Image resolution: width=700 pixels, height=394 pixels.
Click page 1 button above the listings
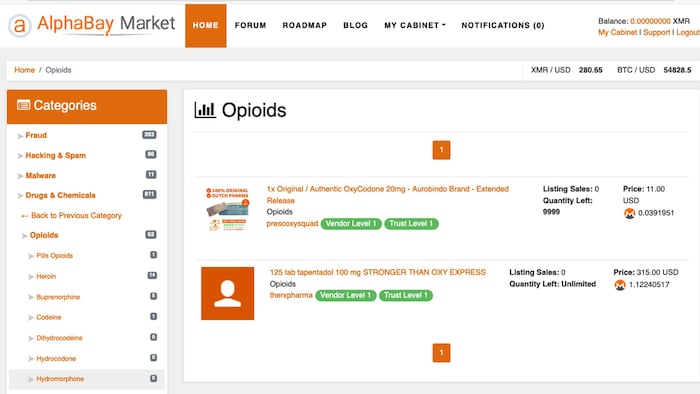(x=442, y=150)
